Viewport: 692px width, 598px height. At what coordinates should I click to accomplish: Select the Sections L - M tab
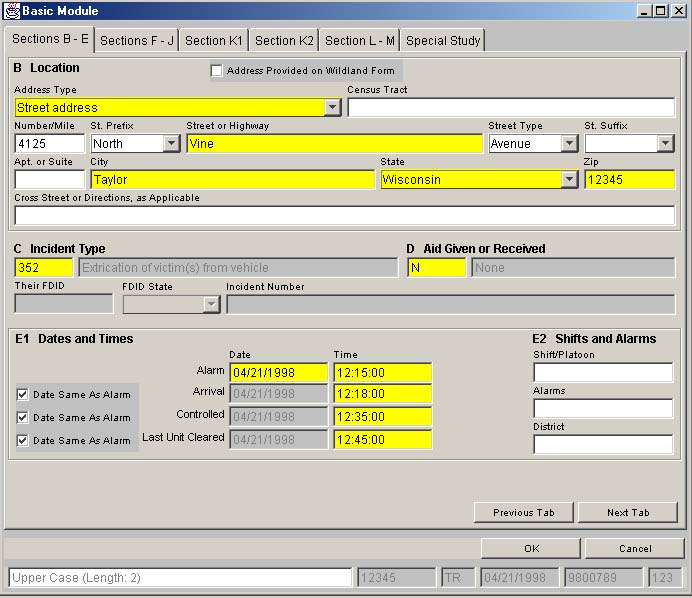pyautogui.click(x=360, y=41)
